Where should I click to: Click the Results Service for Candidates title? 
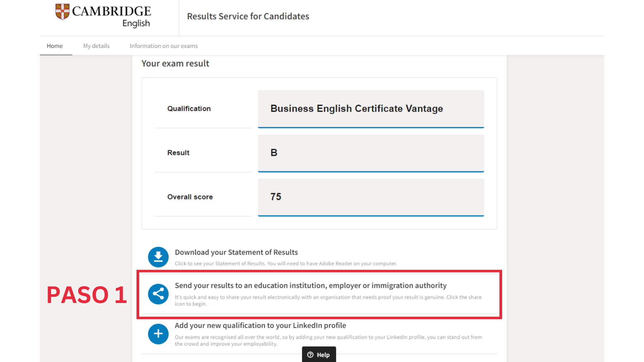click(x=248, y=16)
